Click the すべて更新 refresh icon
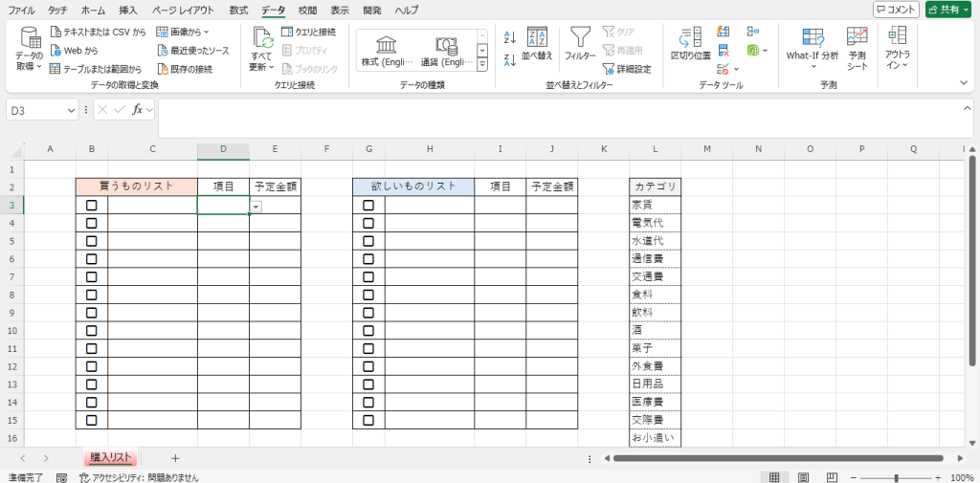This screenshot has height=483, width=980. coord(262,38)
